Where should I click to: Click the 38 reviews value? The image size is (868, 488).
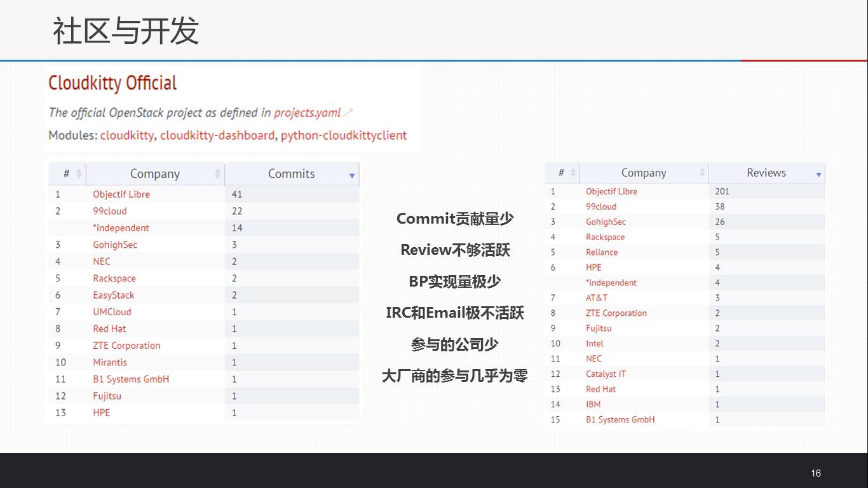(x=719, y=207)
